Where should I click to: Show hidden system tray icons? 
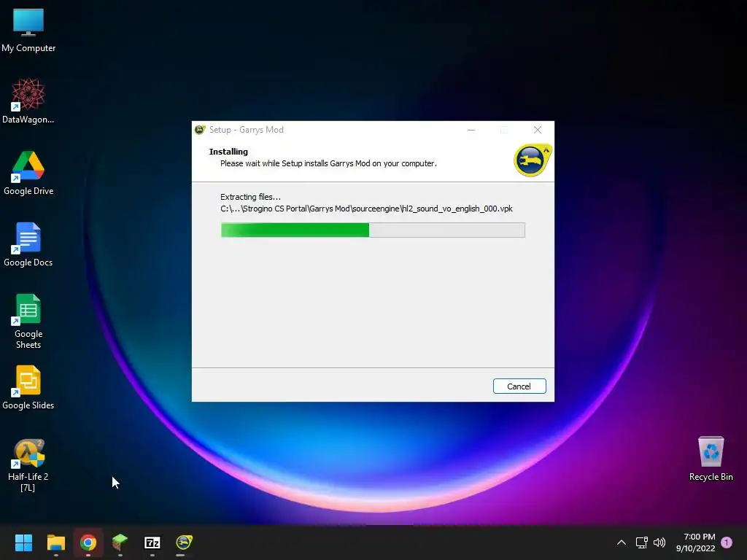(x=622, y=542)
